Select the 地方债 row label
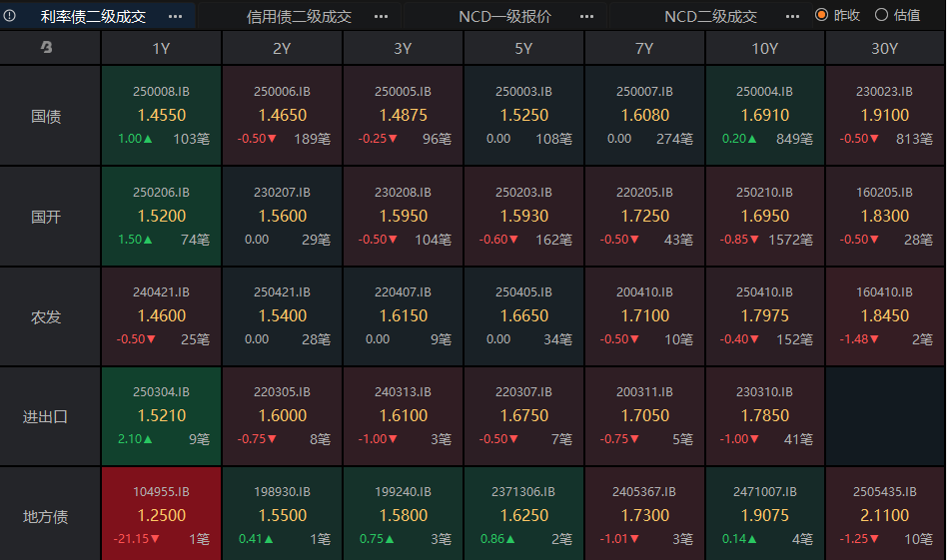 [x=45, y=517]
